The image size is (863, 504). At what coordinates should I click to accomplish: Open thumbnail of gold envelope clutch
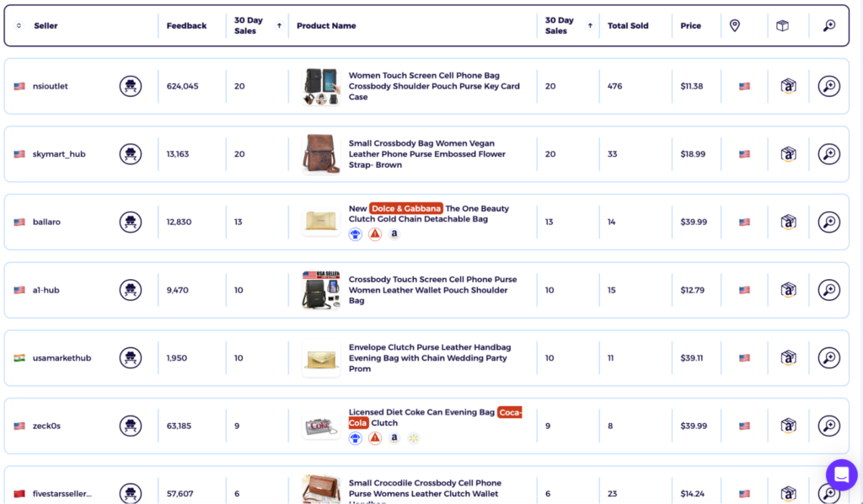321,358
